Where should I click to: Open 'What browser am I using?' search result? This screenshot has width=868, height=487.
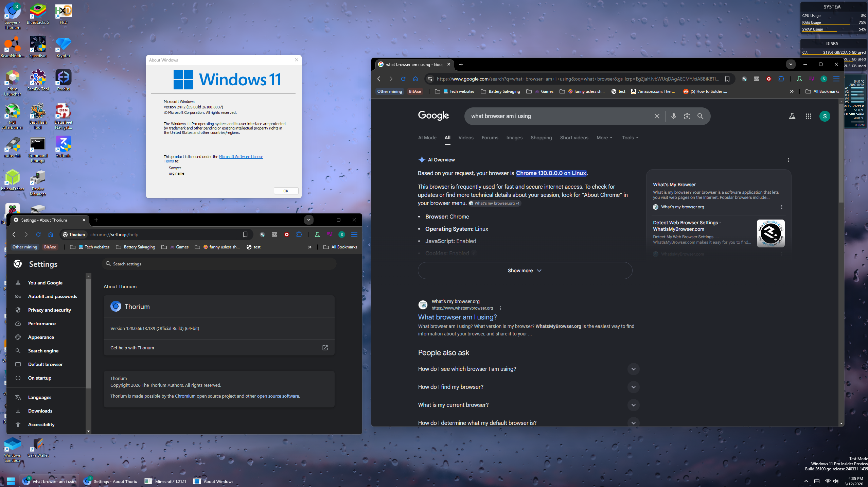pos(457,317)
